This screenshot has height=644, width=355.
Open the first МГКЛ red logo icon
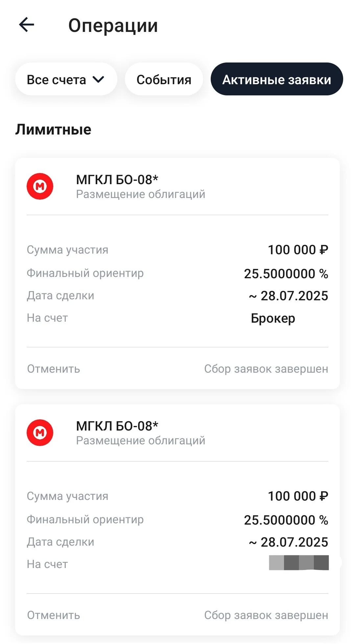point(40,186)
